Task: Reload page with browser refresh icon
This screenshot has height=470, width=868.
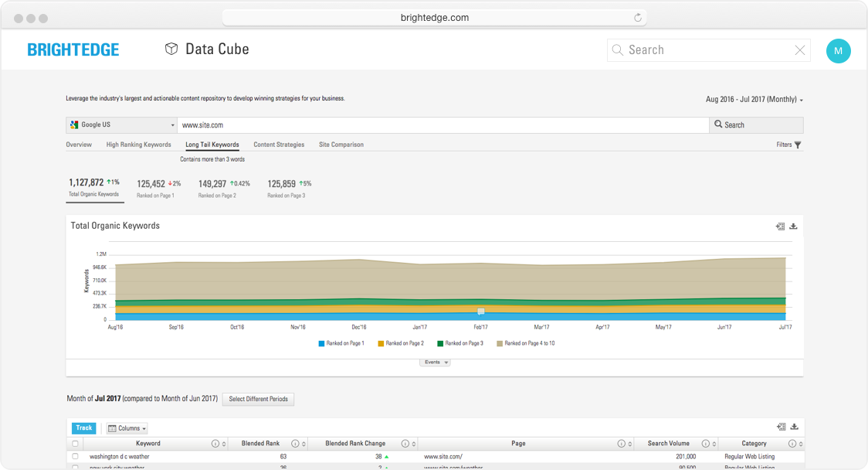Action: pos(638,18)
